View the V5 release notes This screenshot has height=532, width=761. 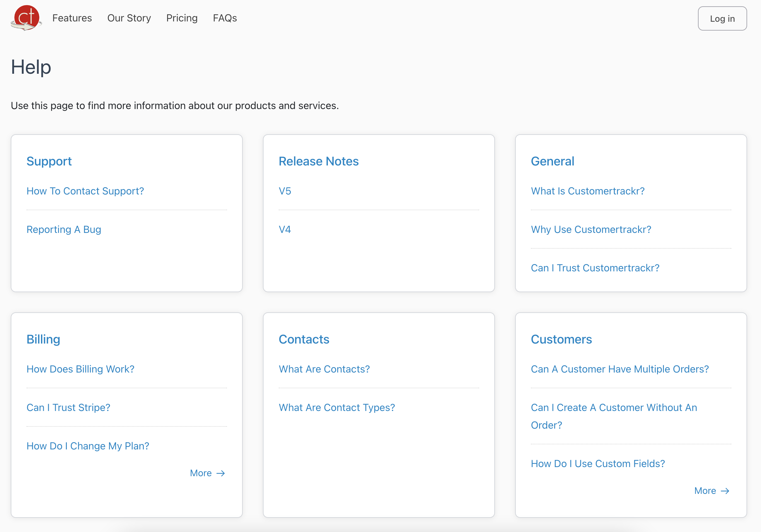285,191
